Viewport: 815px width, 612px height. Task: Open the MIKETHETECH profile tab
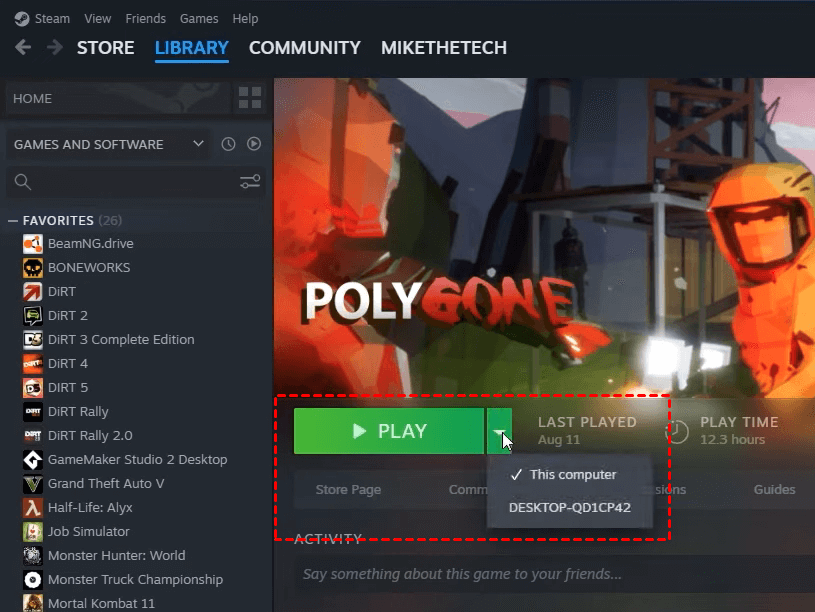click(444, 48)
